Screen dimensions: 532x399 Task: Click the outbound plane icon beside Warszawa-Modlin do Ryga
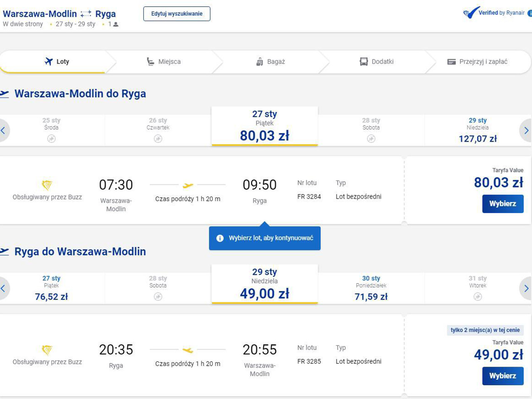click(x=4, y=94)
